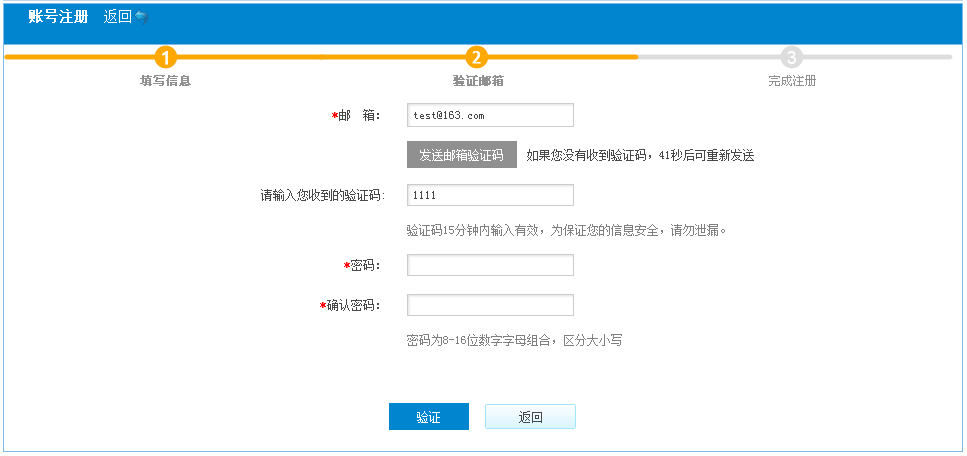Click the 8-16 character password rule hint
The height and width of the screenshot is (456, 967).
[x=514, y=341]
